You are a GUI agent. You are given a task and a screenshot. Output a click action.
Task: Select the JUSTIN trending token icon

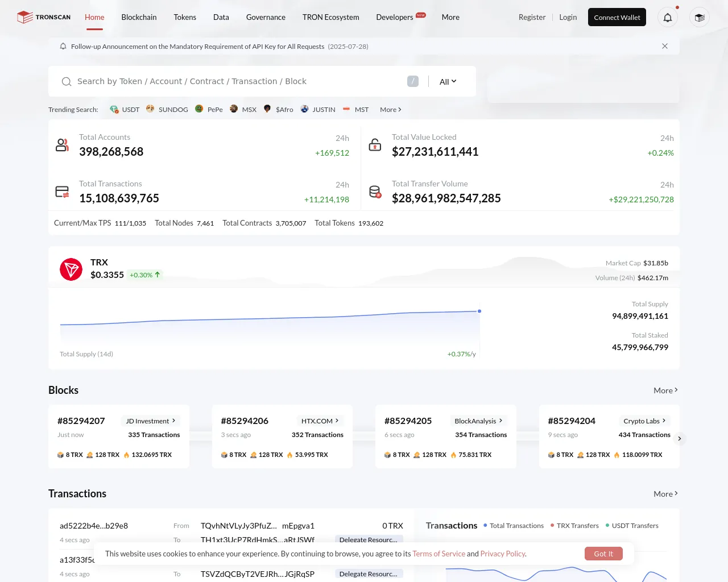tap(305, 109)
